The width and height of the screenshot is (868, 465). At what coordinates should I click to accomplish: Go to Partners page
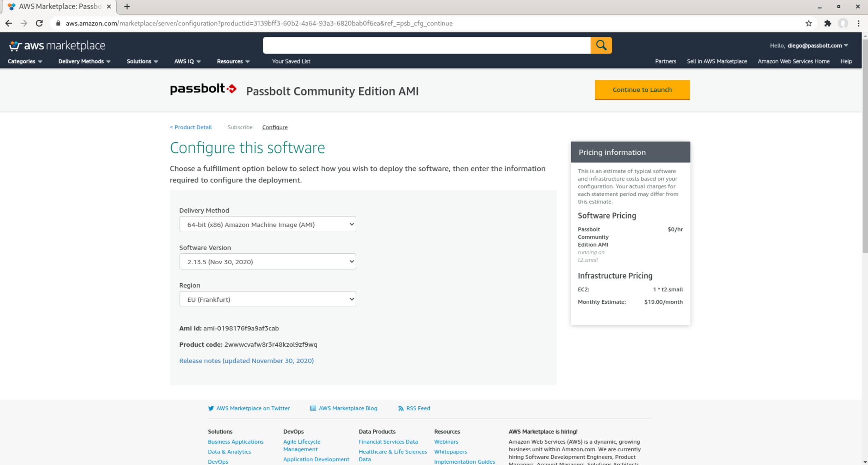click(x=665, y=61)
